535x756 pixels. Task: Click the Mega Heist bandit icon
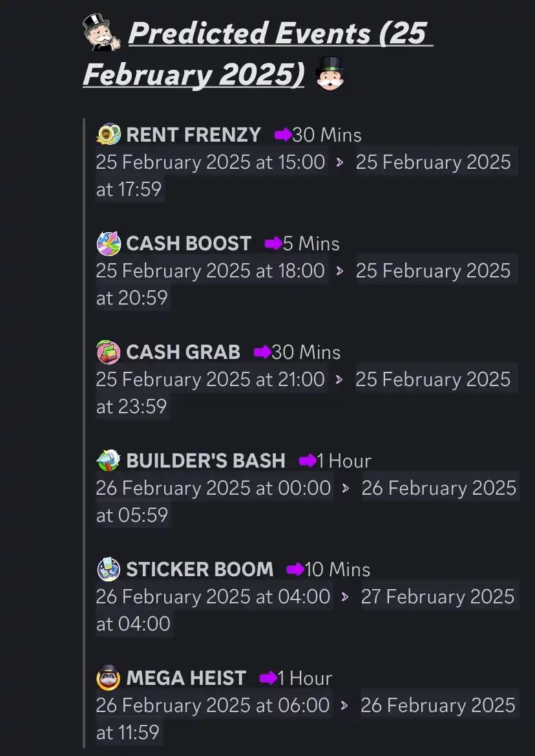109,677
